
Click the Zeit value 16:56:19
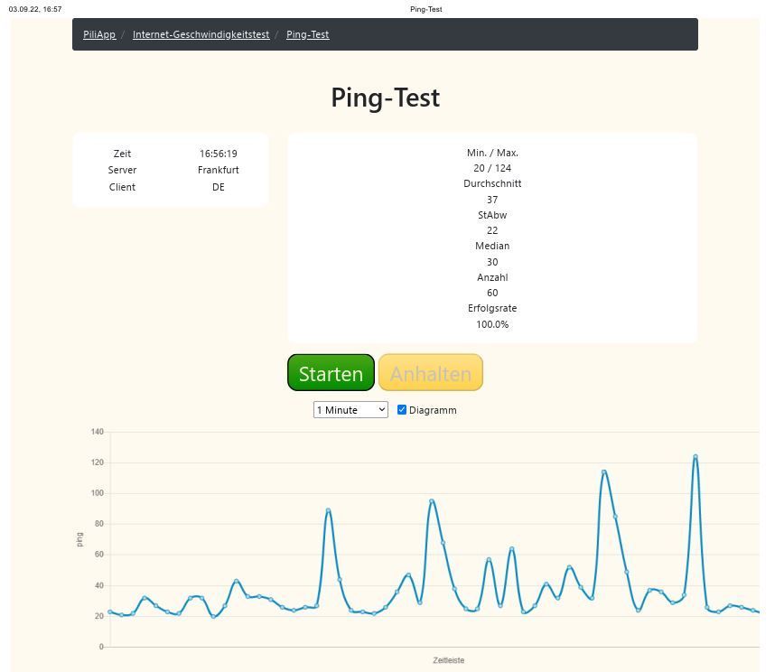pos(218,154)
